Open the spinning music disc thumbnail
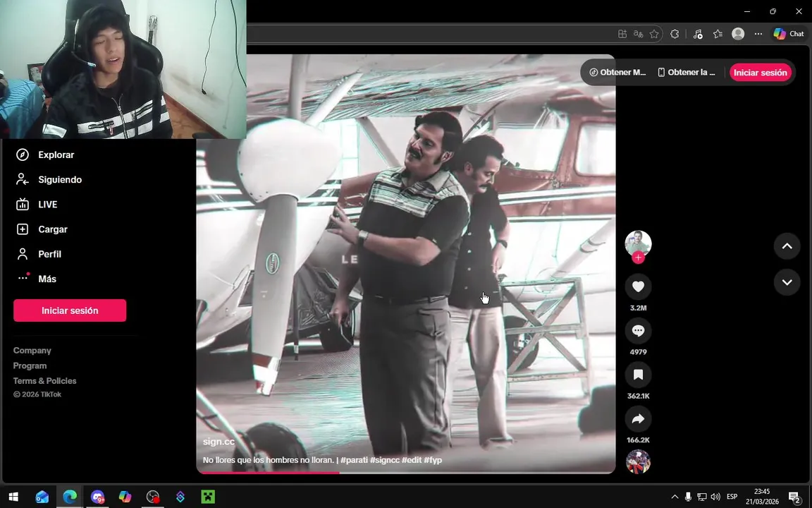The image size is (812, 508). tap(638, 462)
